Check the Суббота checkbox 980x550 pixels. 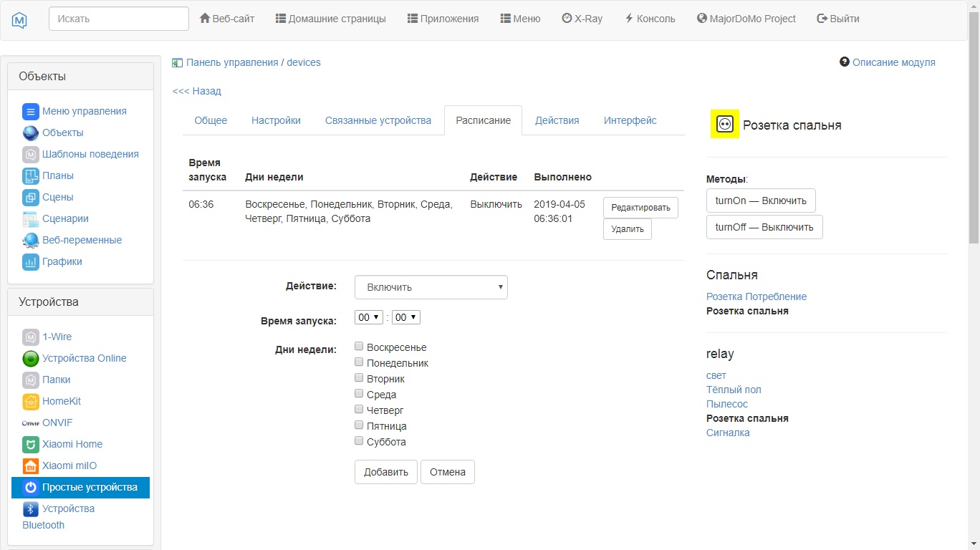[359, 441]
